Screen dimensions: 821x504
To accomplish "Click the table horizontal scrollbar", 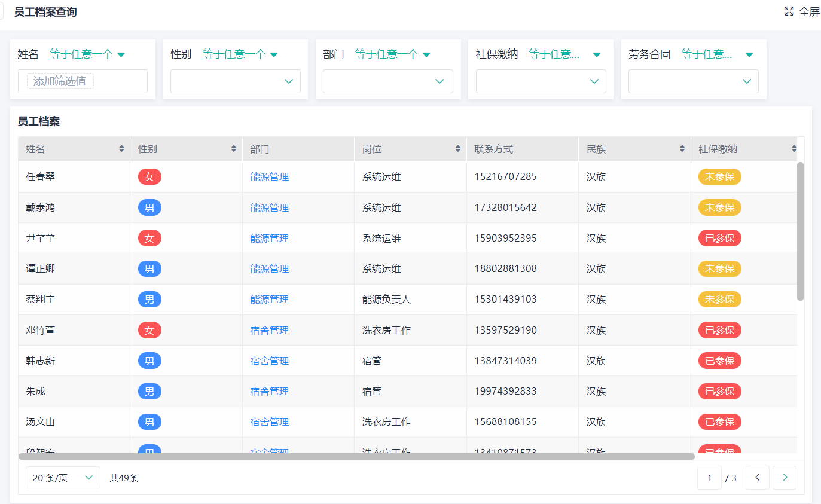I will pos(356,456).
